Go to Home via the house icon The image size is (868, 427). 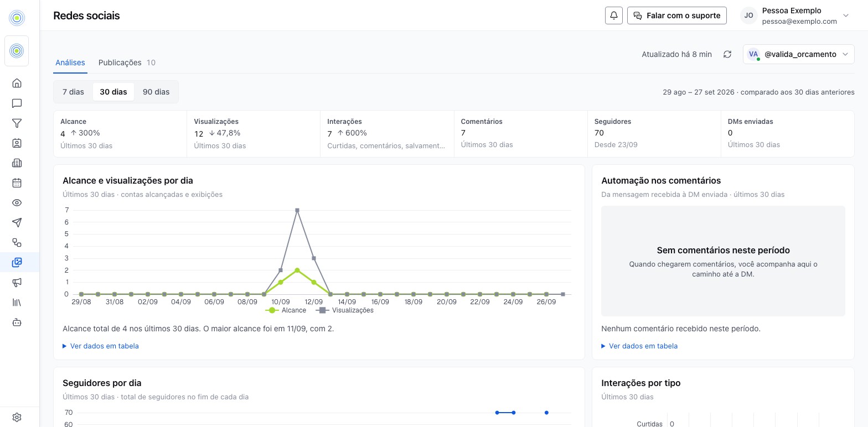click(17, 83)
